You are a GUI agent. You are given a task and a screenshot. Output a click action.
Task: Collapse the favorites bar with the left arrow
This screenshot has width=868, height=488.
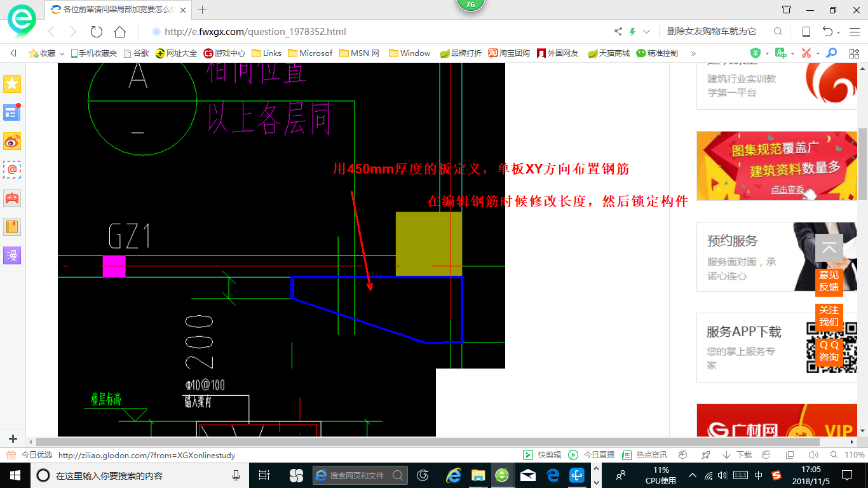pos(13,53)
